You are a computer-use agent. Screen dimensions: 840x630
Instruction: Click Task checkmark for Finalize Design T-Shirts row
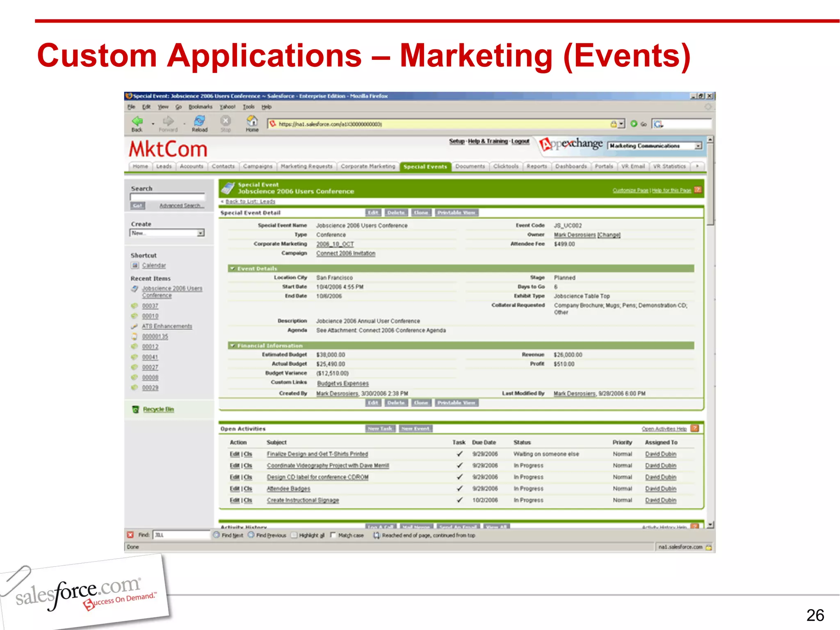(x=459, y=454)
